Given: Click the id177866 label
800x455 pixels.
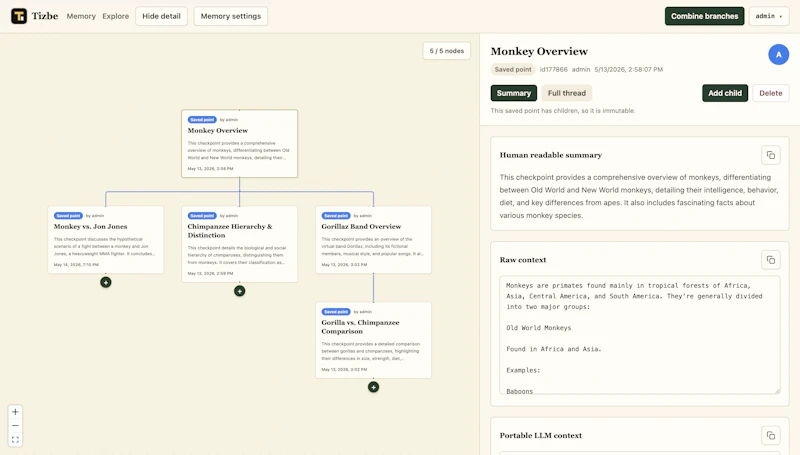Looking at the screenshot, I should (554, 69).
